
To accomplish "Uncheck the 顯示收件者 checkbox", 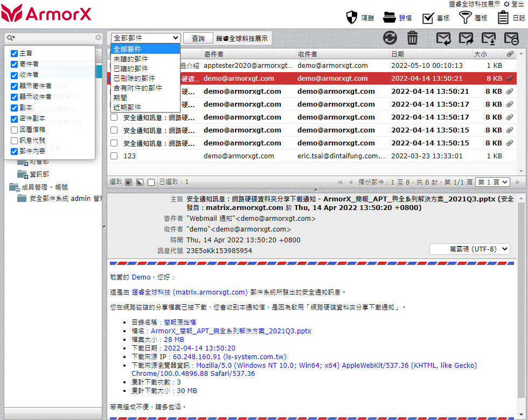I will pyautogui.click(x=14, y=97).
